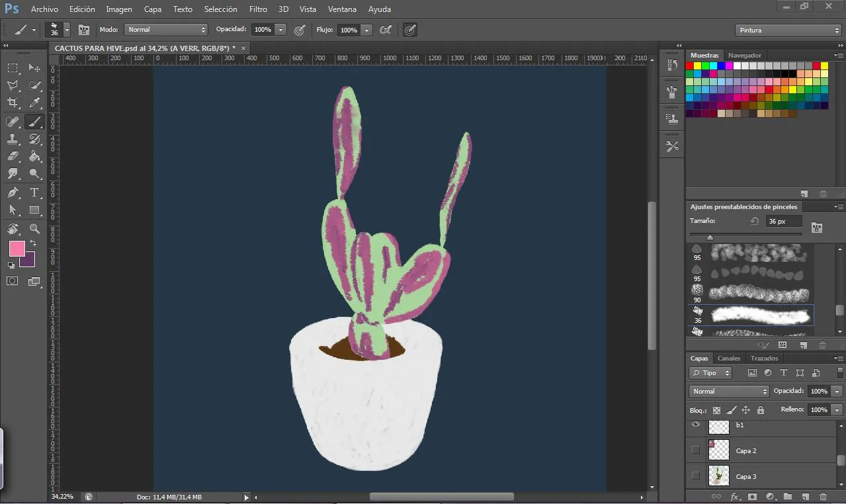846x504 pixels.
Task: Select the Rectangular Marquee tool
Action: [x=13, y=68]
